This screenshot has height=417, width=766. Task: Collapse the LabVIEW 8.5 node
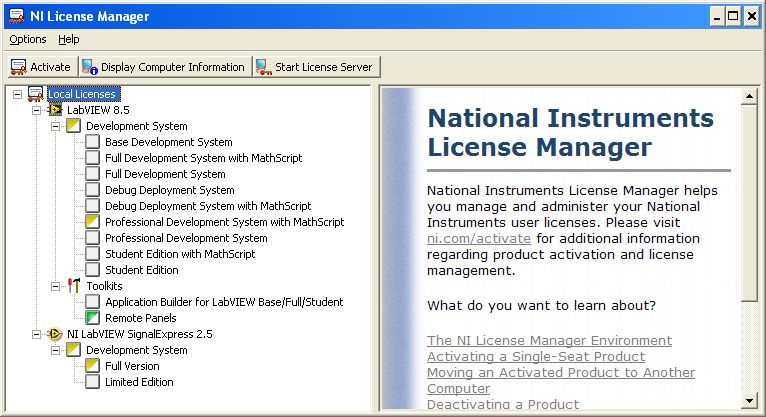coord(37,110)
